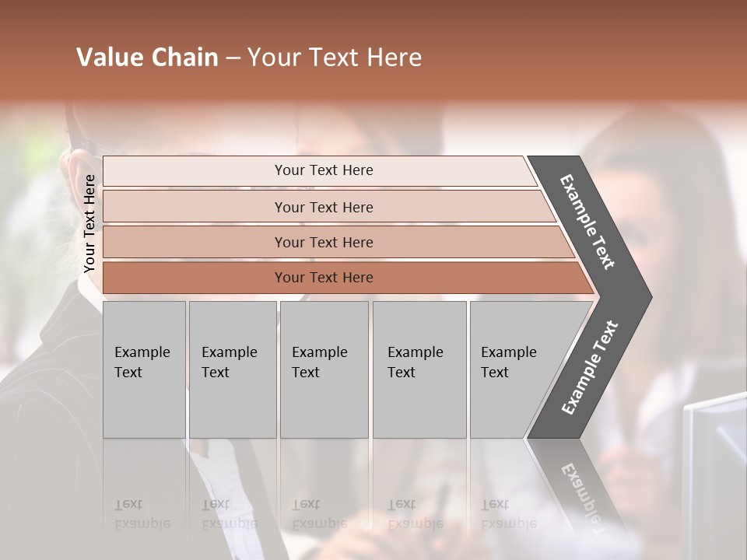This screenshot has width=747, height=560.
Task: Click the mirrored text below the third box
Action: (x=320, y=514)
